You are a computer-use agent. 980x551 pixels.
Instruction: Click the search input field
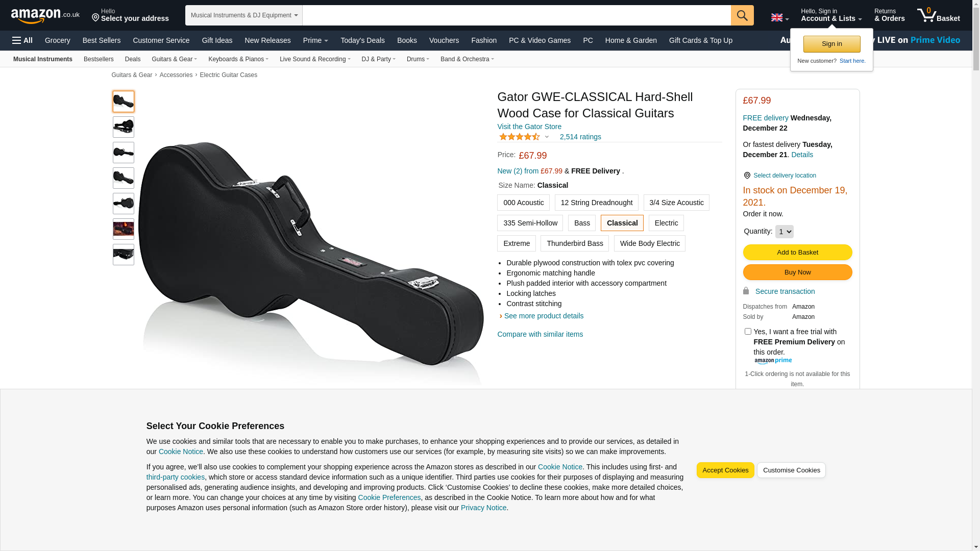pyautogui.click(x=517, y=15)
